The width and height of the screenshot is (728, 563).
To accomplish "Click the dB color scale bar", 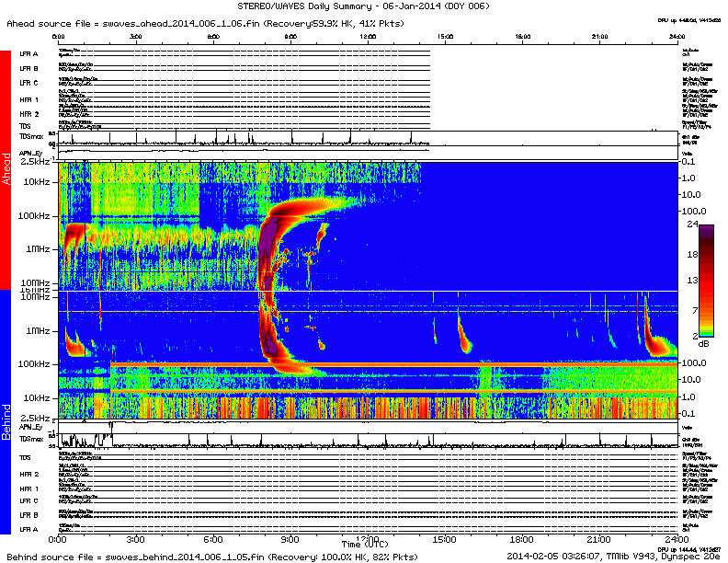I will (706, 281).
